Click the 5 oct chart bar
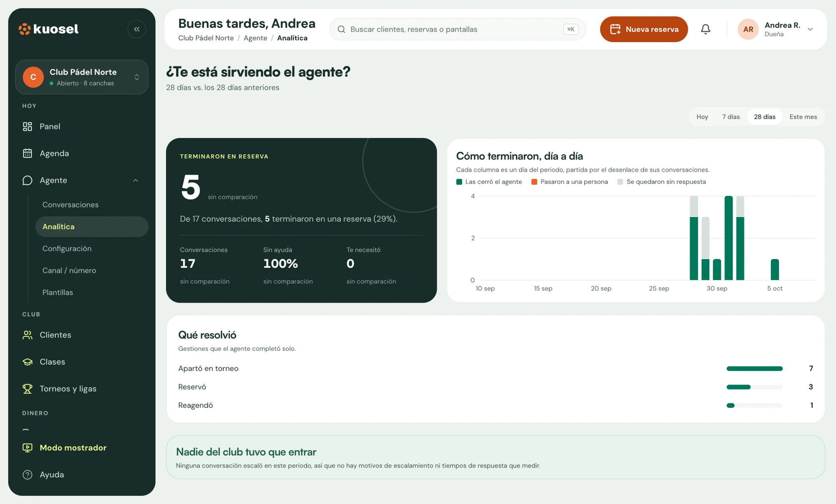 [775, 270]
